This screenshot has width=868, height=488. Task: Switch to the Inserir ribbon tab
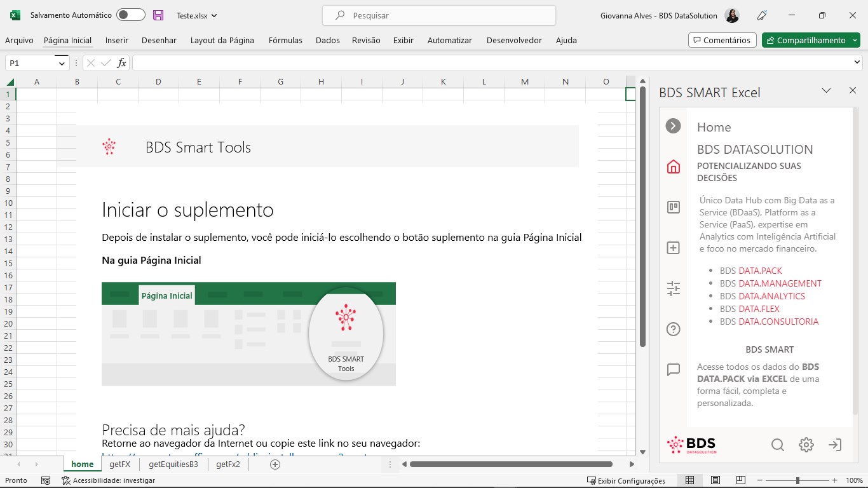point(117,40)
